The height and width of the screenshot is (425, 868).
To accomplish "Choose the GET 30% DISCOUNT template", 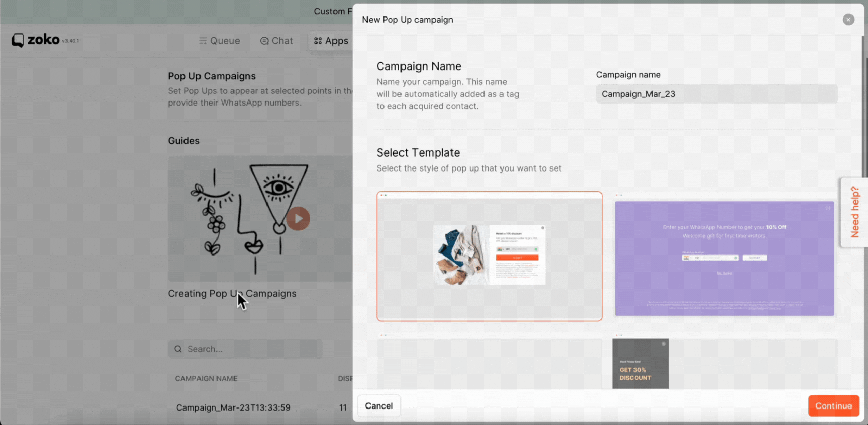I will [724, 361].
